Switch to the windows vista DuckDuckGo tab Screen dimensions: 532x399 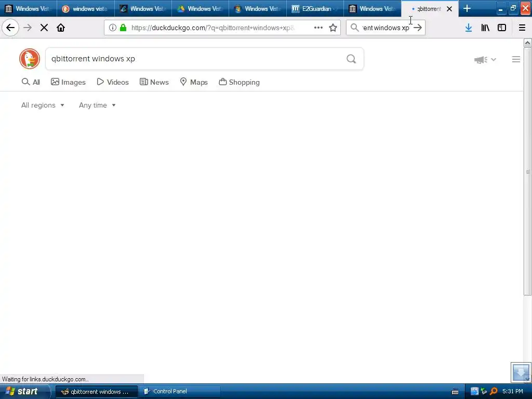[x=86, y=8]
